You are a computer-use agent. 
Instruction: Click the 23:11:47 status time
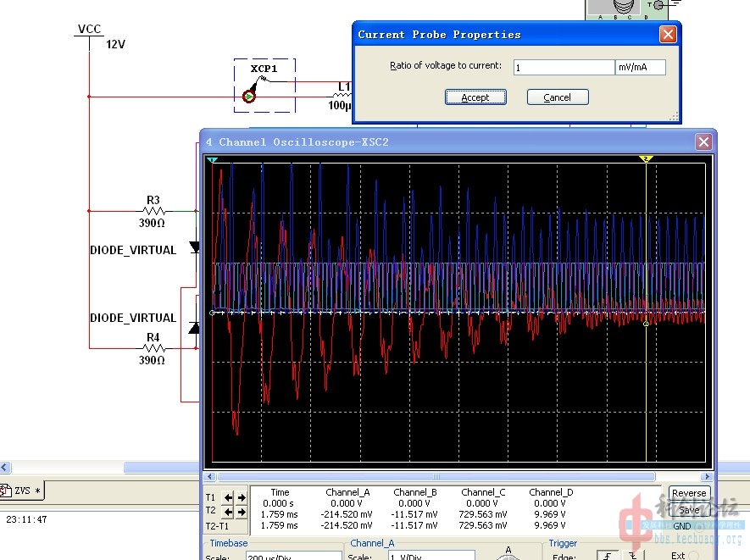[27, 519]
